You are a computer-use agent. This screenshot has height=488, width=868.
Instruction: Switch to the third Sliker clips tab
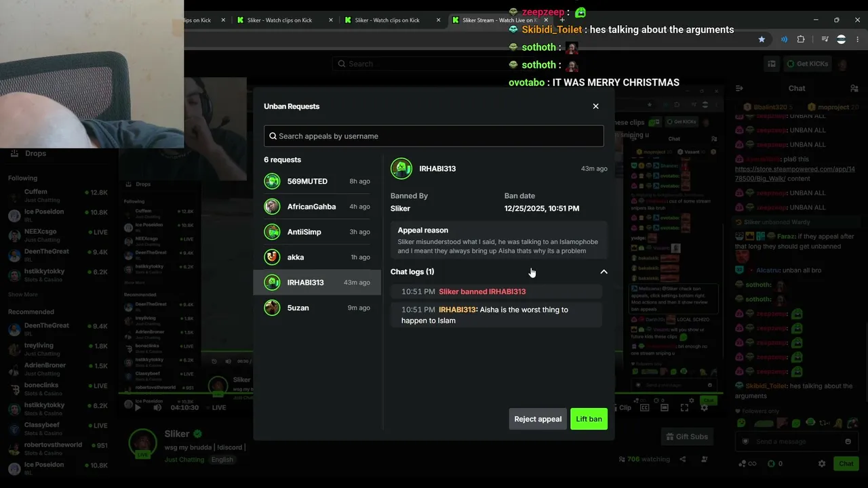pyautogui.click(x=392, y=20)
